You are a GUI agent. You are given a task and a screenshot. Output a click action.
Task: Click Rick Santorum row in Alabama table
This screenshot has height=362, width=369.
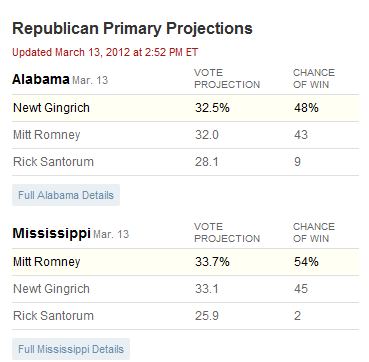click(x=186, y=162)
